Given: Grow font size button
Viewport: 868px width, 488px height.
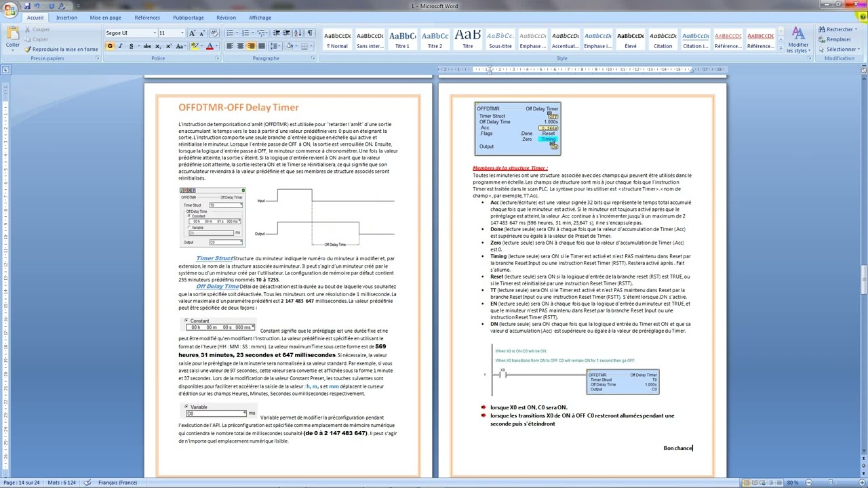Looking at the screenshot, I should [x=193, y=33].
